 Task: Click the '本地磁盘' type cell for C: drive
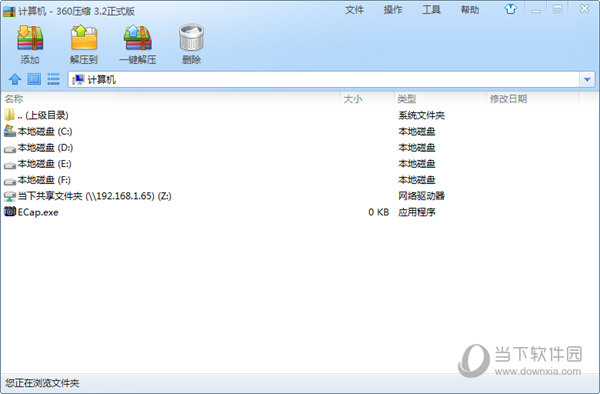point(417,131)
